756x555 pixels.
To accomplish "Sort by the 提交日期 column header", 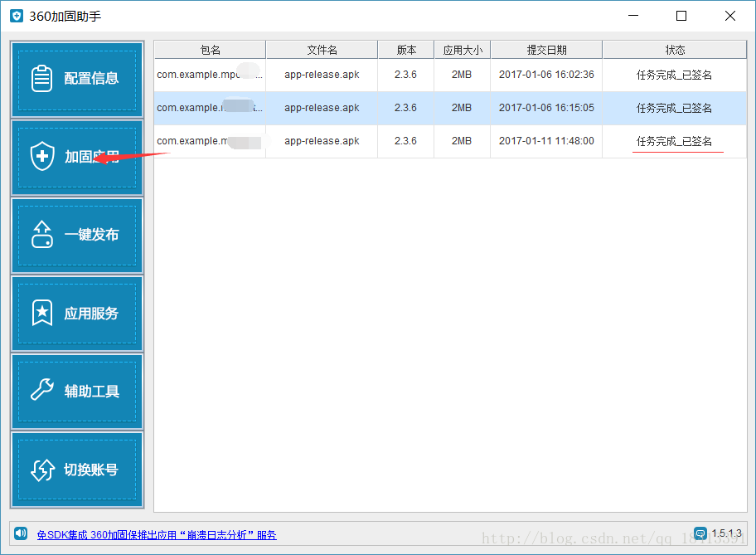I will click(546, 50).
